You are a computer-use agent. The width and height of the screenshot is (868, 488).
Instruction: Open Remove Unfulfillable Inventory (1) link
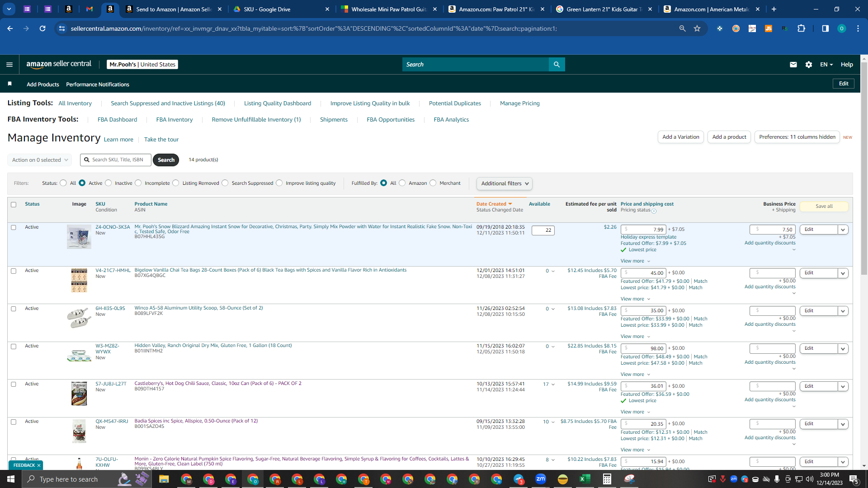click(256, 120)
